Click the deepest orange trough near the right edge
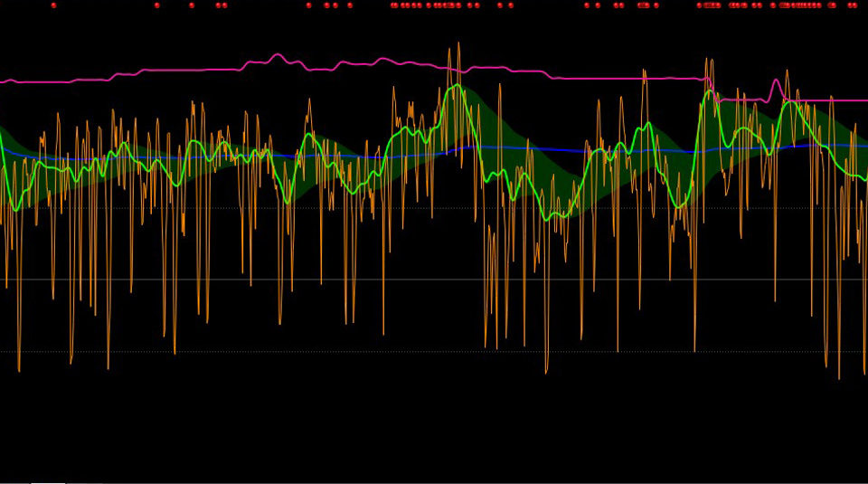868x484 pixels. (x=839, y=377)
